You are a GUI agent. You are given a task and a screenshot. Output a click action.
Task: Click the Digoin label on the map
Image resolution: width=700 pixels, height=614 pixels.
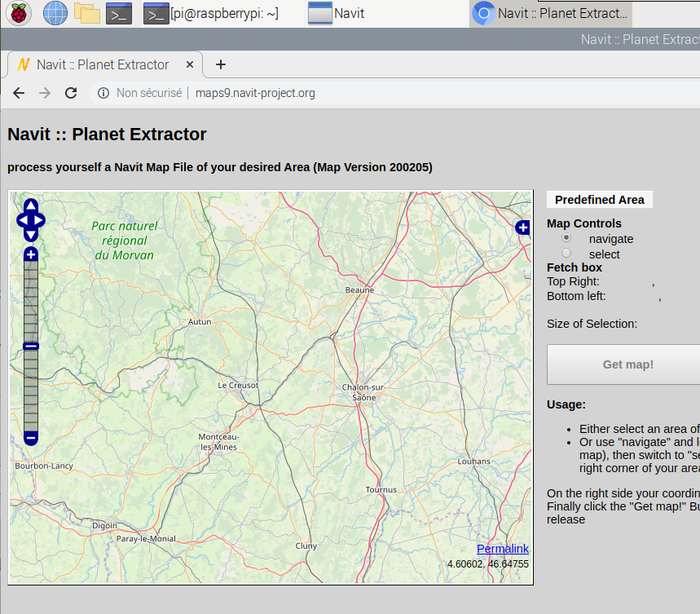click(104, 525)
